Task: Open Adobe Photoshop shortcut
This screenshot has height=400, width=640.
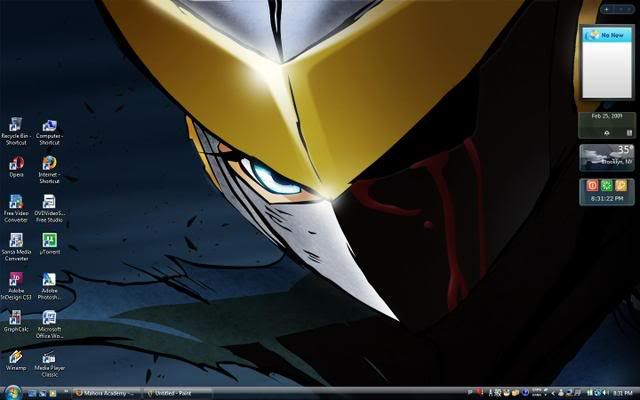Action: (49, 279)
